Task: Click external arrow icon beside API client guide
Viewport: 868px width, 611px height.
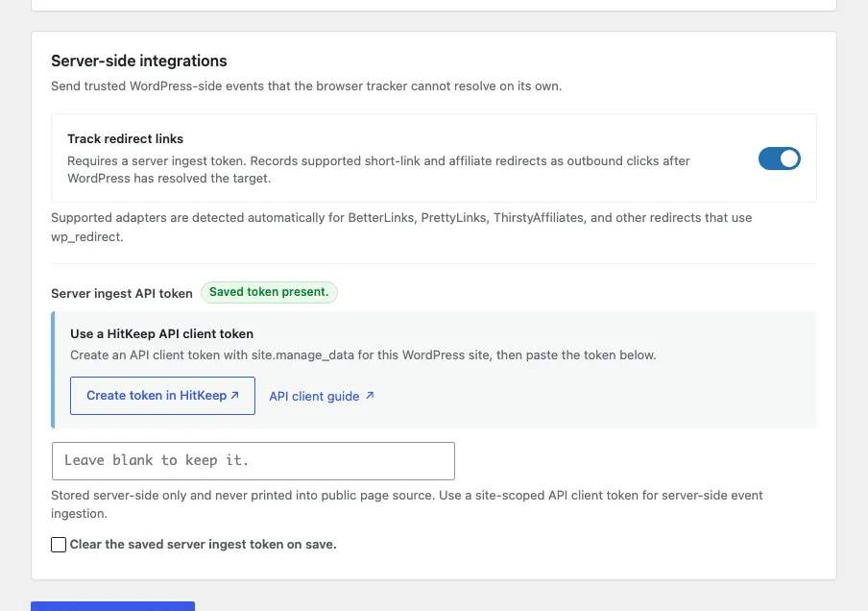Action: [x=370, y=396]
